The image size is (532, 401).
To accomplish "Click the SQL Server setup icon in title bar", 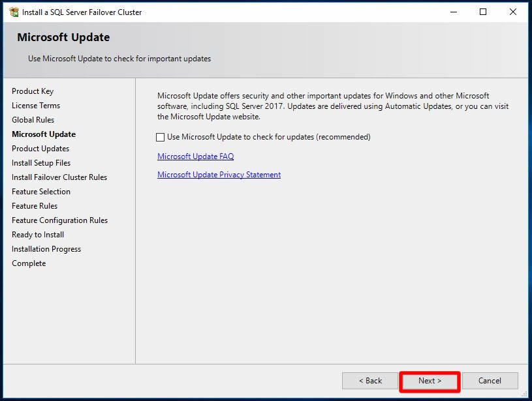I will [14, 12].
